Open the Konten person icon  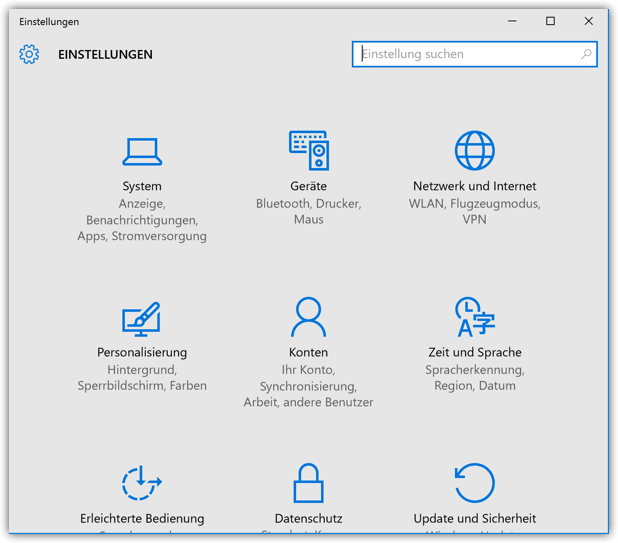[x=309, y=317]
